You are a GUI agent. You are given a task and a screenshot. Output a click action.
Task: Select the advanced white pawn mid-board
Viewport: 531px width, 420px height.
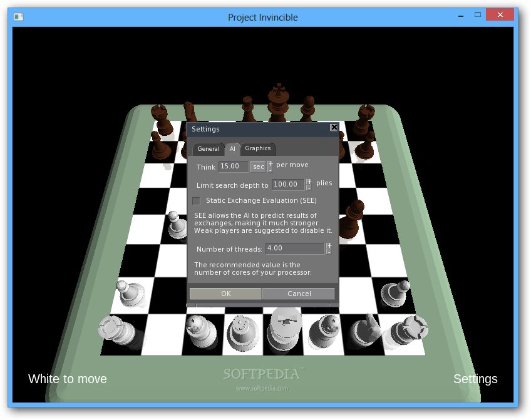(x=177, y=225)
